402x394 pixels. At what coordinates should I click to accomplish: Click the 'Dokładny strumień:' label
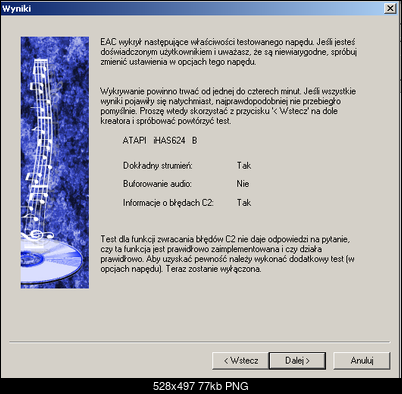158,166
